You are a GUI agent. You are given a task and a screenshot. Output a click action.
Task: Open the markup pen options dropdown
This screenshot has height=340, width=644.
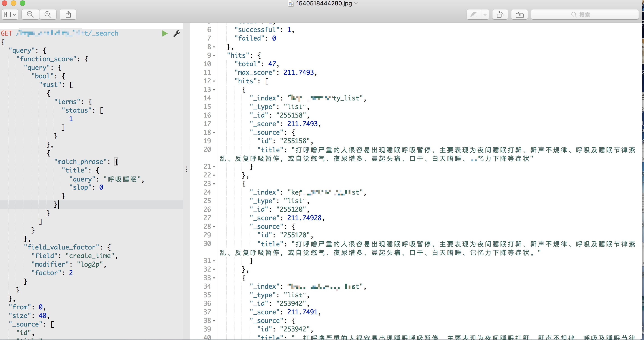(485, 14)
